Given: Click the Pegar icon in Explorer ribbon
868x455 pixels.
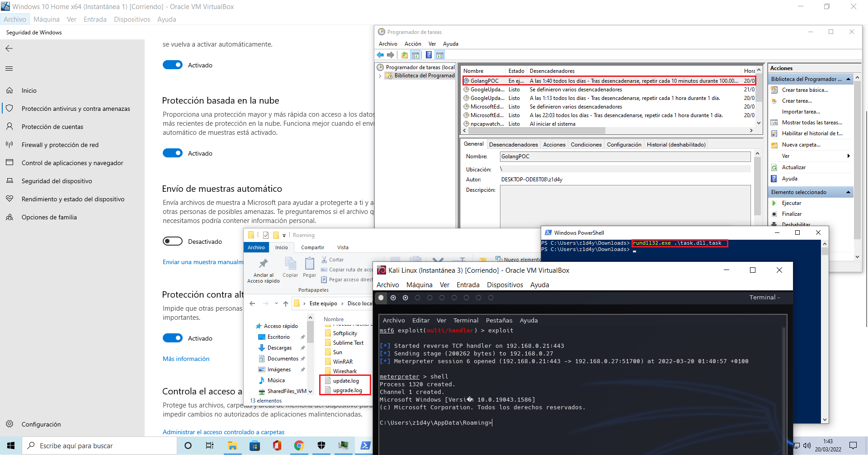Looking at the screenshot, I should [x=310, y=267].
